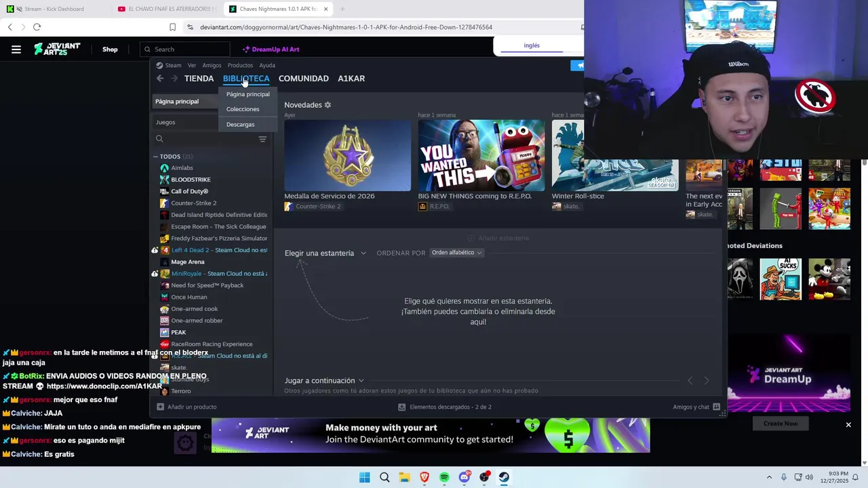The image size is (868, 488).
Task: Click the Aimlabs game icon
Action: pos(164,168)
